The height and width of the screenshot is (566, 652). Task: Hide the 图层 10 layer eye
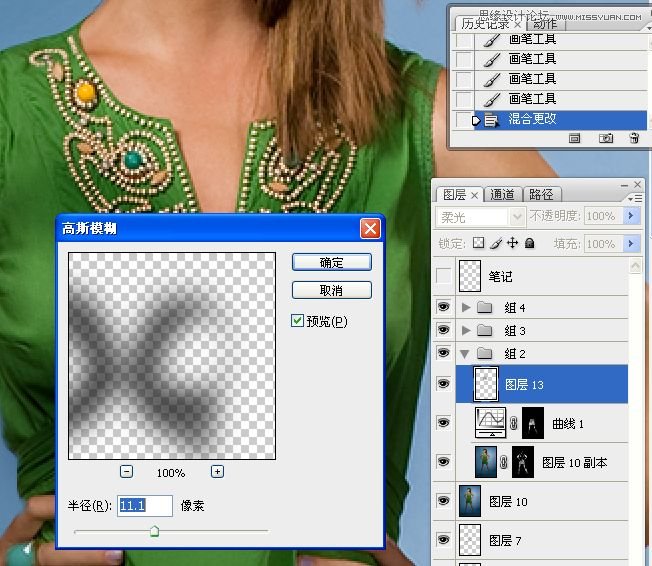tap(443, 500)
